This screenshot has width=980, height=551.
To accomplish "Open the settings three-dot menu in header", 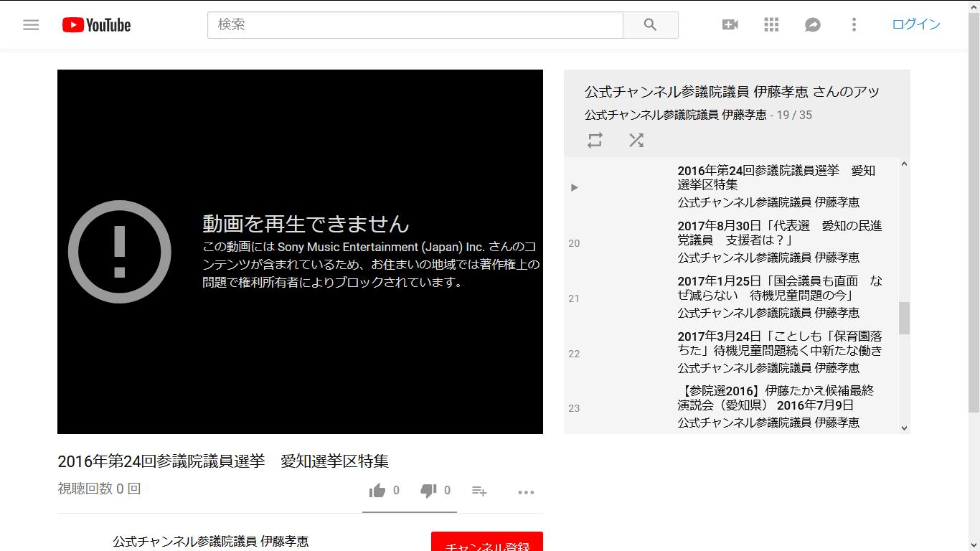I will pos(854,25).
